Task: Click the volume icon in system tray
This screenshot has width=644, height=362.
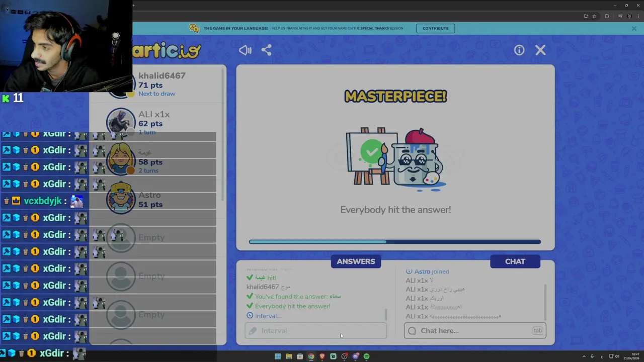Action: (617, 356)
